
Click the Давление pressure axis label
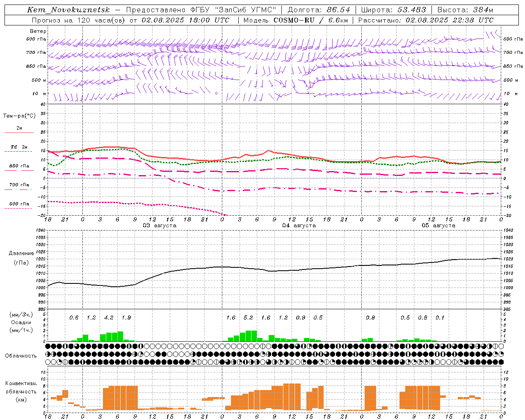coord(21,253)
